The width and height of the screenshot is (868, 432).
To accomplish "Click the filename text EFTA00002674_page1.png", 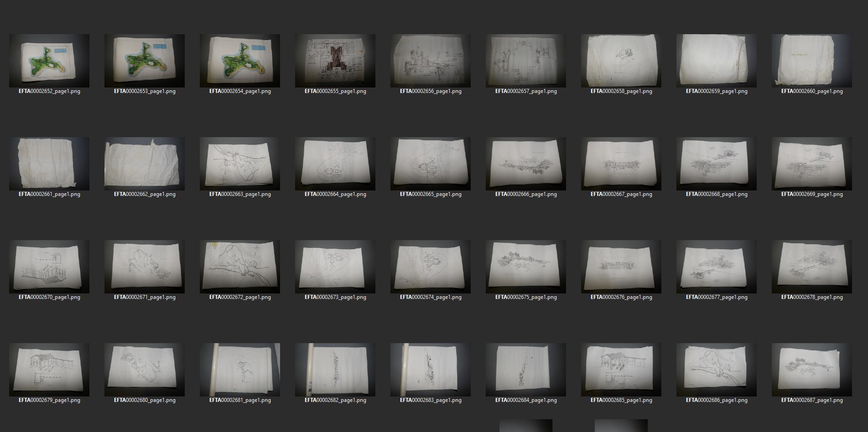I will coord(431,297).
